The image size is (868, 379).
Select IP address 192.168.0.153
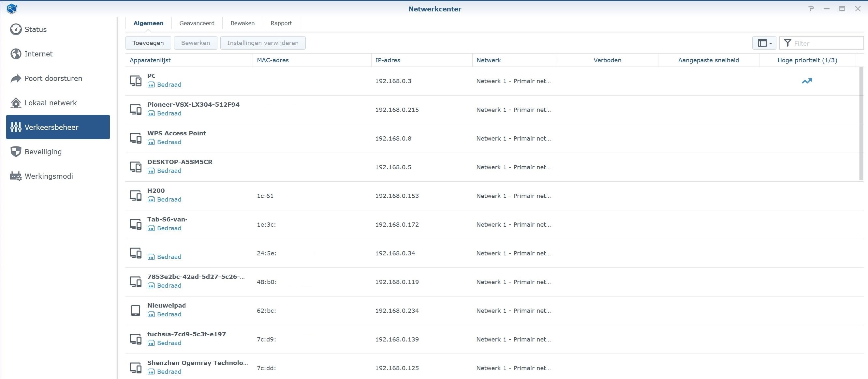pyautogui.click(x=397, y=196)
